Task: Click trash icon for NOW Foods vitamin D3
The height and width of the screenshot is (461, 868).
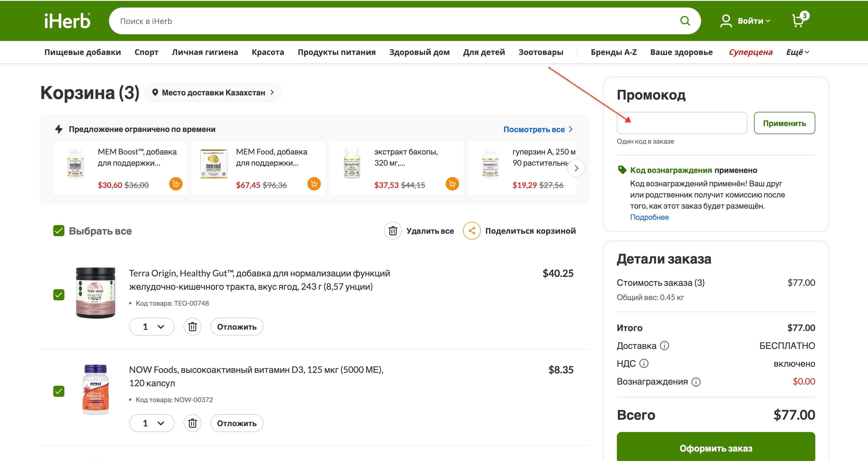Action: pos(192,423)
